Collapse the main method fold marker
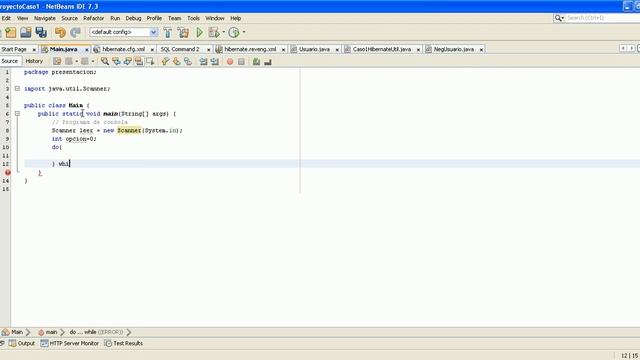The image size is (640, 360). click(x=17, y=113)
